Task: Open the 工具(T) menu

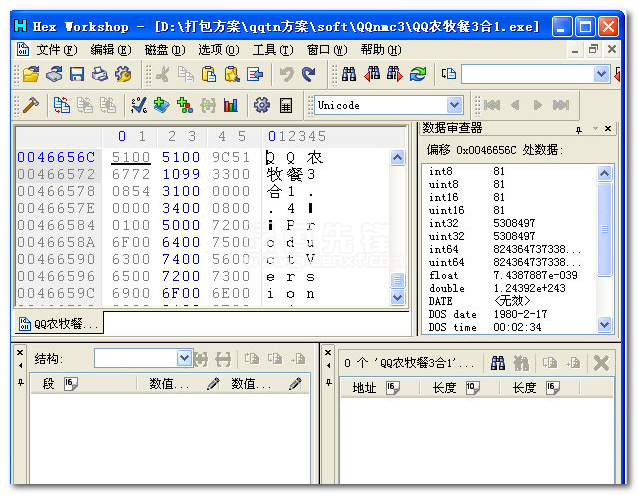Action: (273, 50)
